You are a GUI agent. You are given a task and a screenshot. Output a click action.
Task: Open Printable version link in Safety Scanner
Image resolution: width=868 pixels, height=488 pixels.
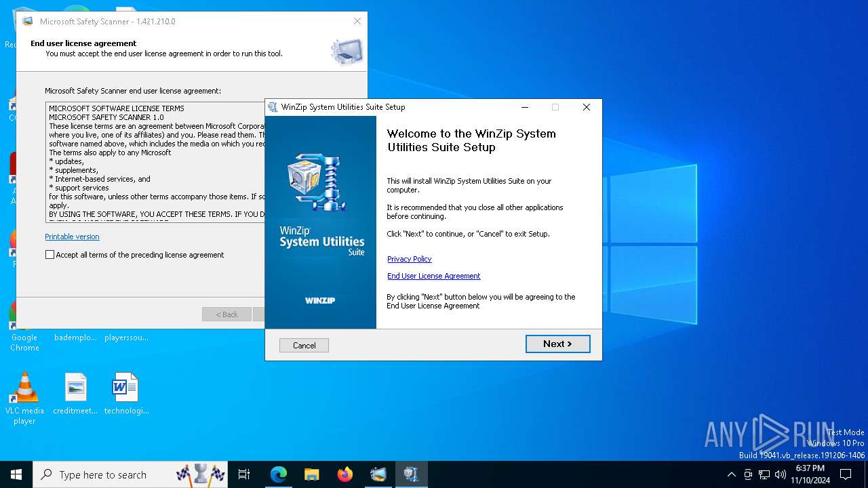tap(72, 237)
